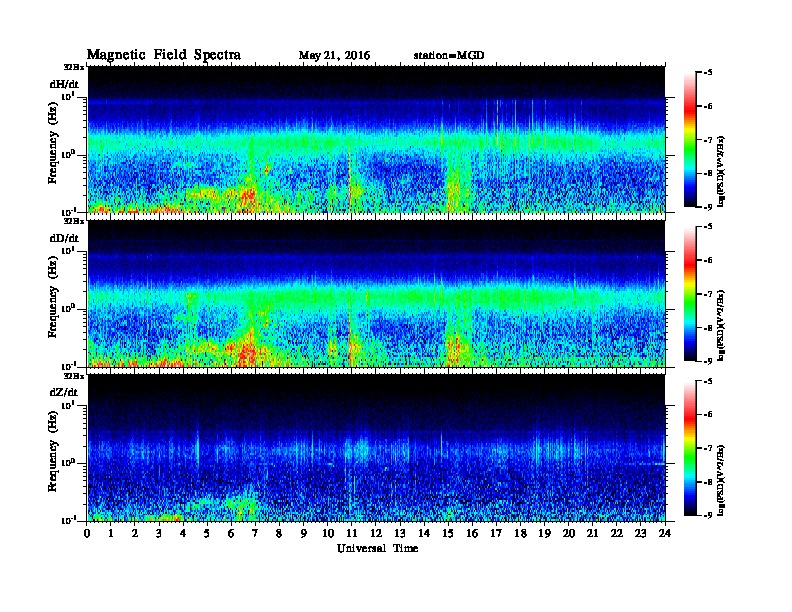Click hour '14' on the Universal Time axis
Screen dimensions: 792x612
(x=424, y=533)
